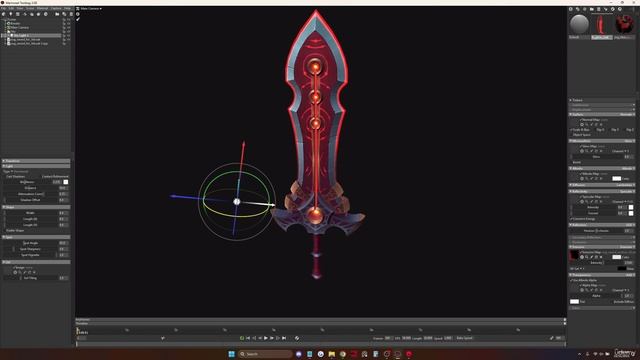
Task: Click the new light bulb icon in scene toolbar
Action: tap(11, 14)
